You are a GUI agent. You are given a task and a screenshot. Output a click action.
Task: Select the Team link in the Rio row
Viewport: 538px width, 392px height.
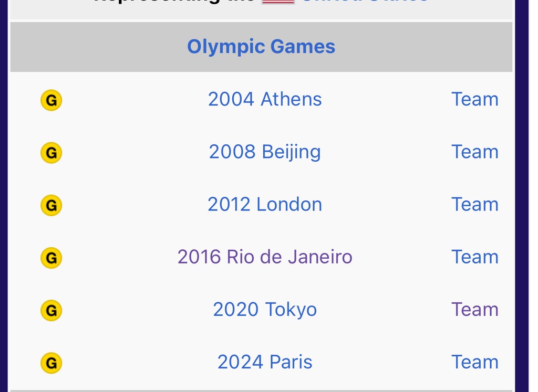pyautogui.click(x=475, y=257)
